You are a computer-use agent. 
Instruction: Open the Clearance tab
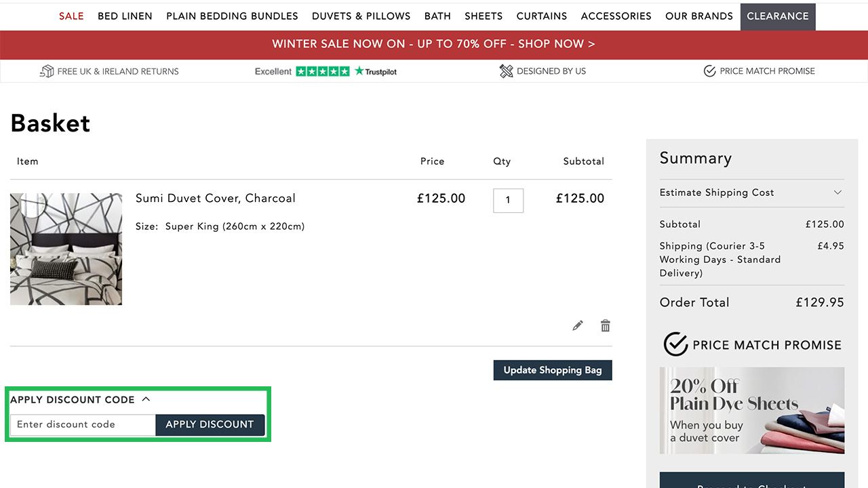[x=777, y=16]
